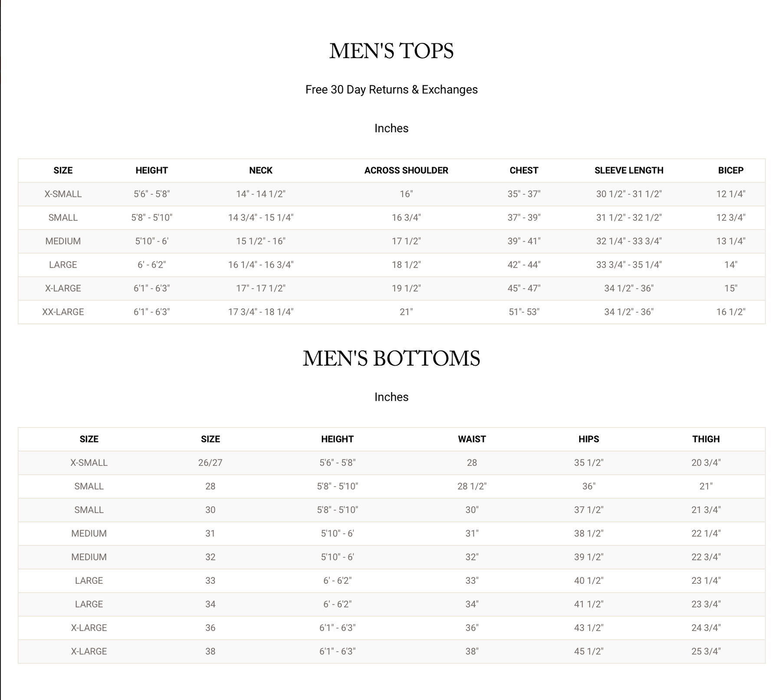Select the 17 3/4" - 18 1/4" neck cell
The height and width of the screenshot is (700, 781).
pos(261,312)
